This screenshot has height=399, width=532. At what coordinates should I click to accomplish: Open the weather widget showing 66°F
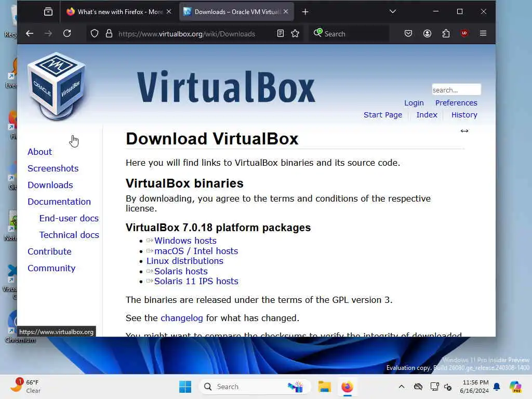pyautogui.click(x=25, y=387)
